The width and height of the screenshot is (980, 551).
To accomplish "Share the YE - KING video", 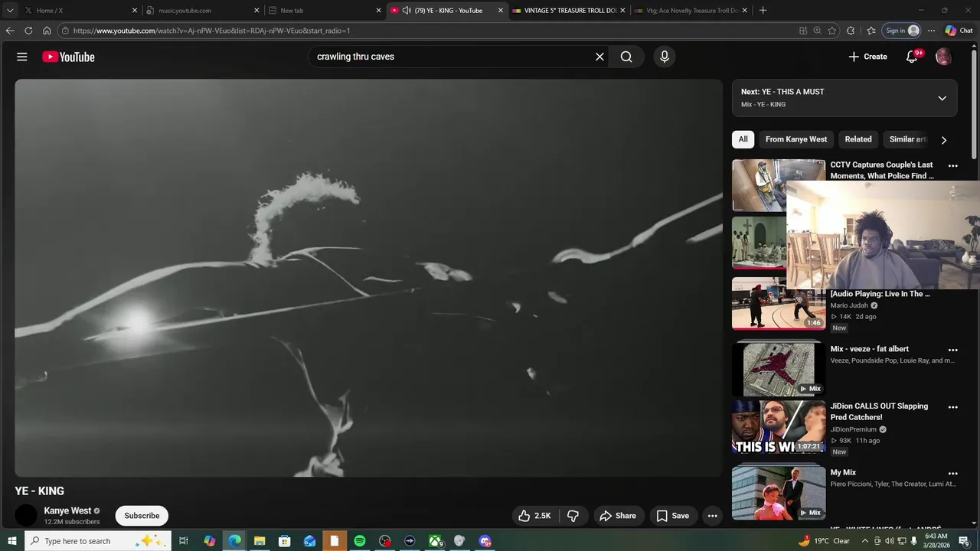I will tap(618, 516).
